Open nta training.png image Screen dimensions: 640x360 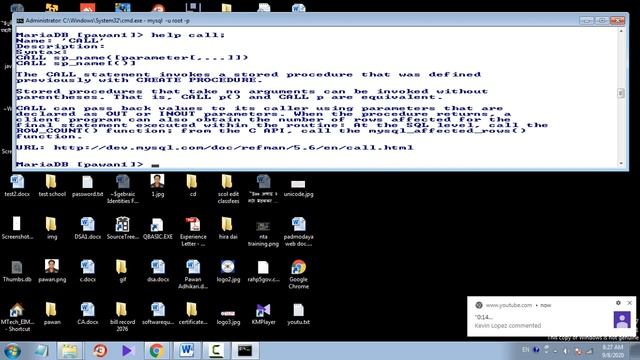263,233
